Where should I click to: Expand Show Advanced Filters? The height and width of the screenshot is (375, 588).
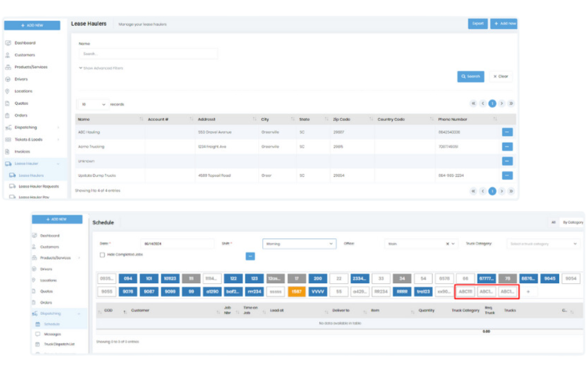[x=101, y=68]
